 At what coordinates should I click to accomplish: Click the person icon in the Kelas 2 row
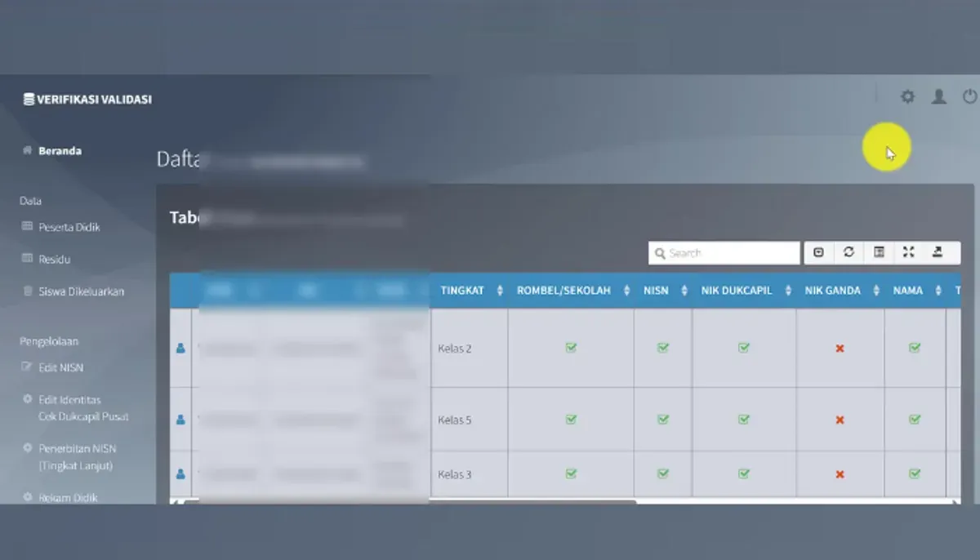tap(180, 348)
